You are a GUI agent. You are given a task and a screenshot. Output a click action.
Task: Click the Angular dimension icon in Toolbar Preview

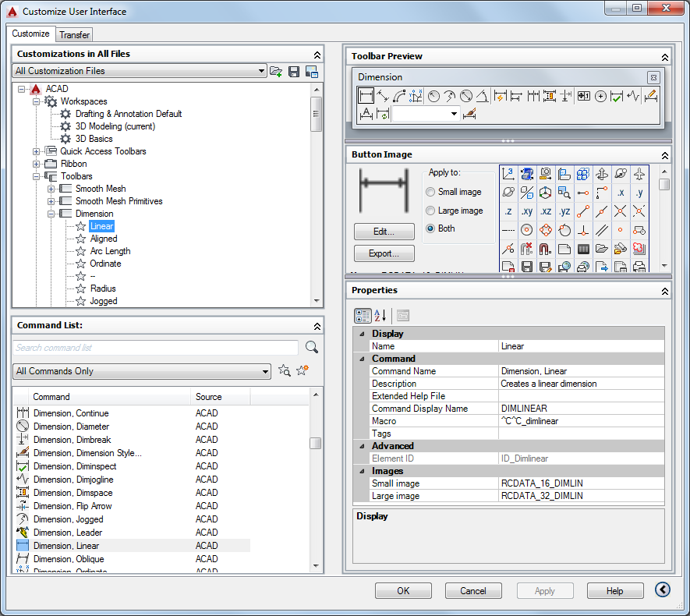pyautogui.click(x=482, y=95)
